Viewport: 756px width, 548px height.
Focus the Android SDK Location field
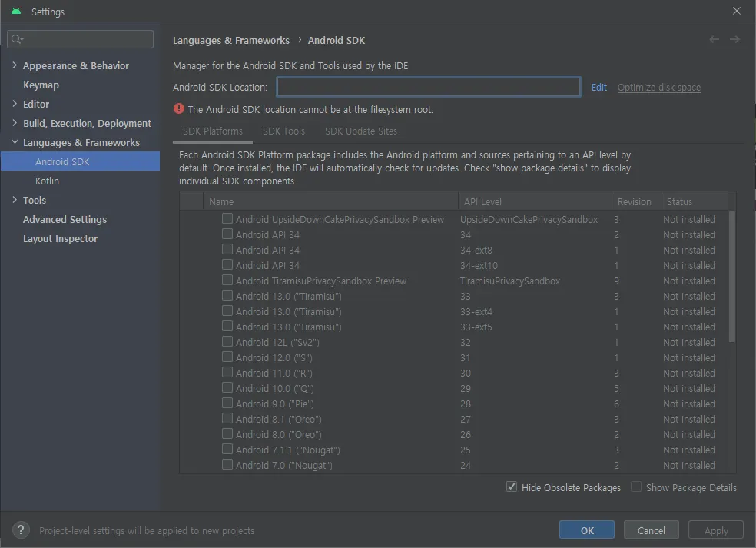click(428, 87)
